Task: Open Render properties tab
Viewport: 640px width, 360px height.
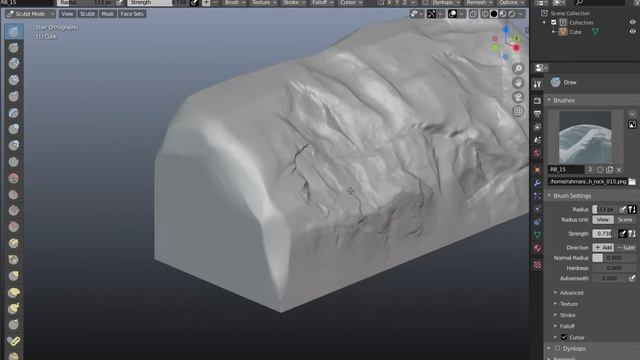Action: coord(537,100)
